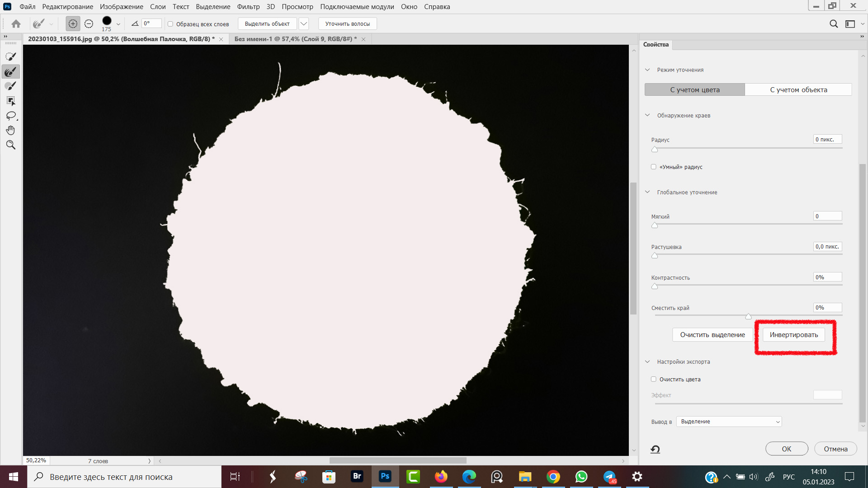The width and height of the screenshot is (868, 488).
Task: Collapse the Настройки экспорта section
Action: (x=647, y=361)
